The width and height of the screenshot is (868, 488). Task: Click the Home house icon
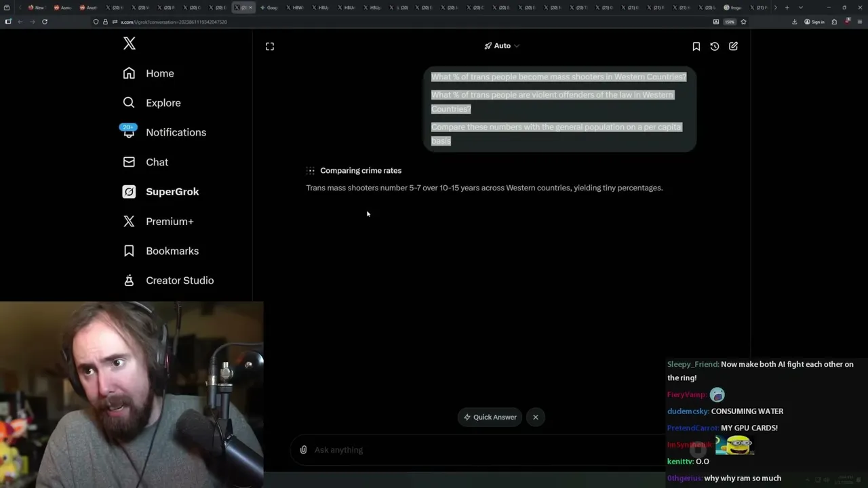coord(129,73)
